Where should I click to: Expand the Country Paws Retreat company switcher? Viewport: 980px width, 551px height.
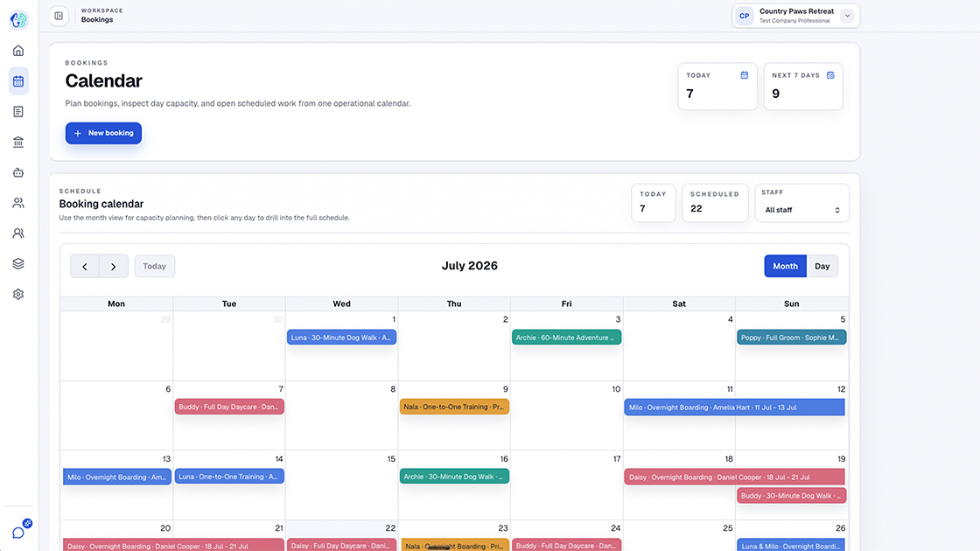click(847, 17)
